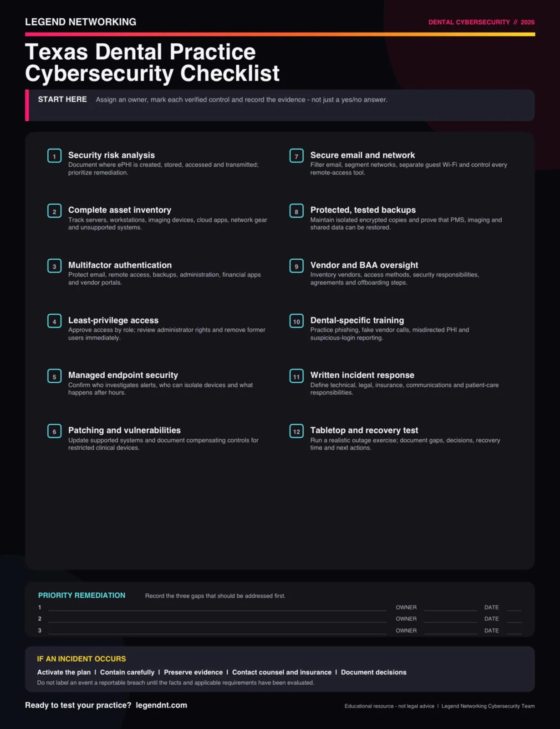Click the DATE field on remediation row 1
The height and width of the screenshot is (729, 560).
[514, 608]
